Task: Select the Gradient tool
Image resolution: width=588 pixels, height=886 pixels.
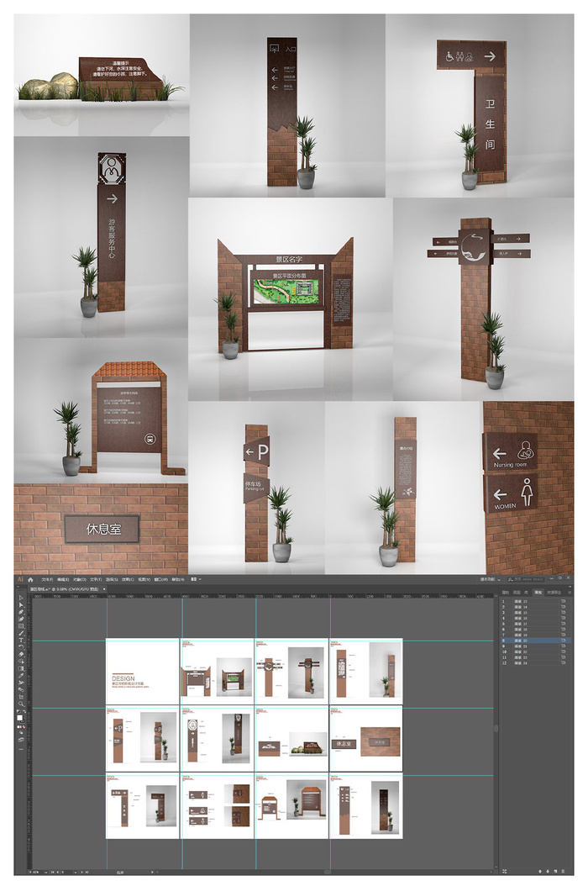Action: (x=21, y=668)
